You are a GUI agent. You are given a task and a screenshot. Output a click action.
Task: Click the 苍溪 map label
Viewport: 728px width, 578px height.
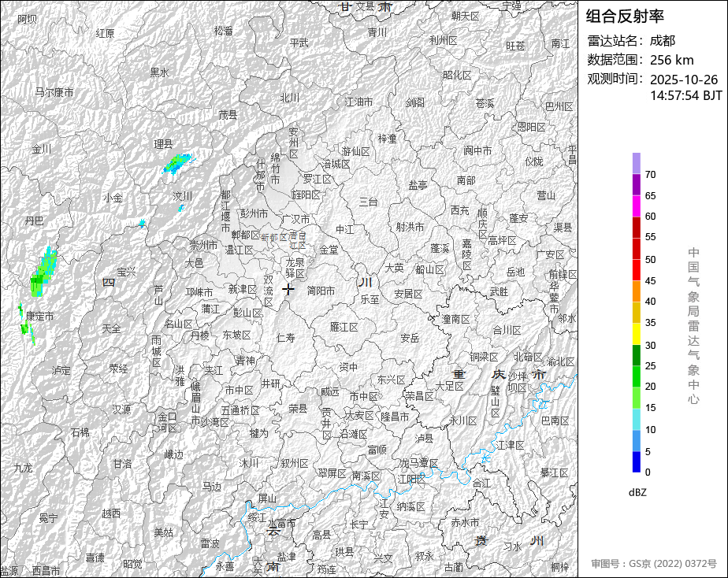[485, 103]
